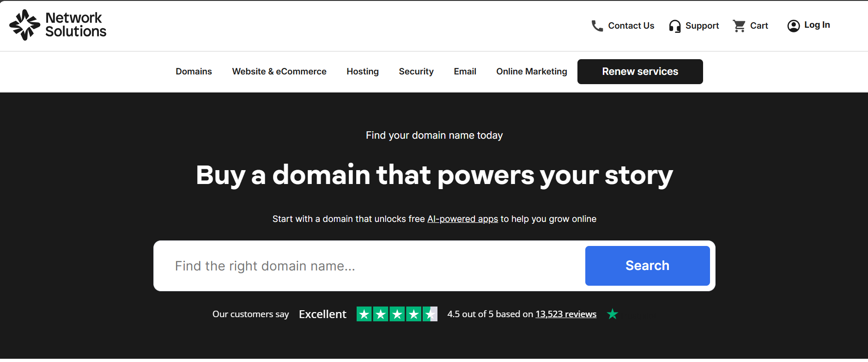This screenshot has height=362, width=868.
Task: Click the Network Solutions logo
Action: tap(58, 25)
